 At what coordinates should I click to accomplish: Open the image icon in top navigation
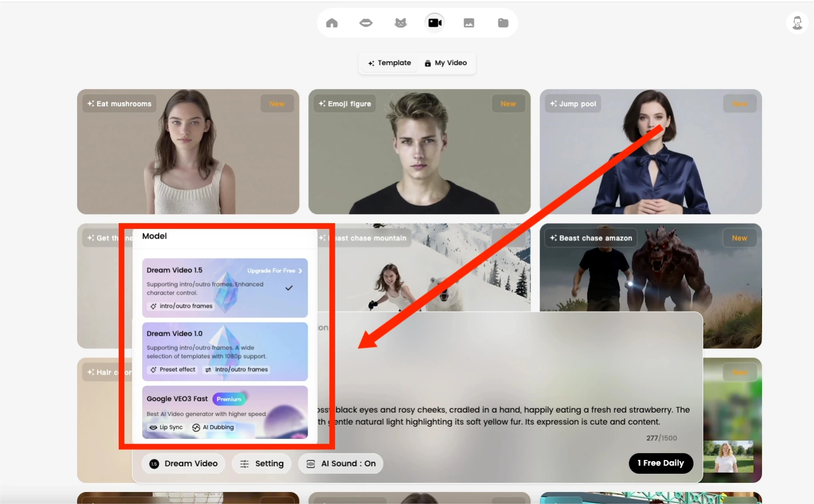[469, 23]
